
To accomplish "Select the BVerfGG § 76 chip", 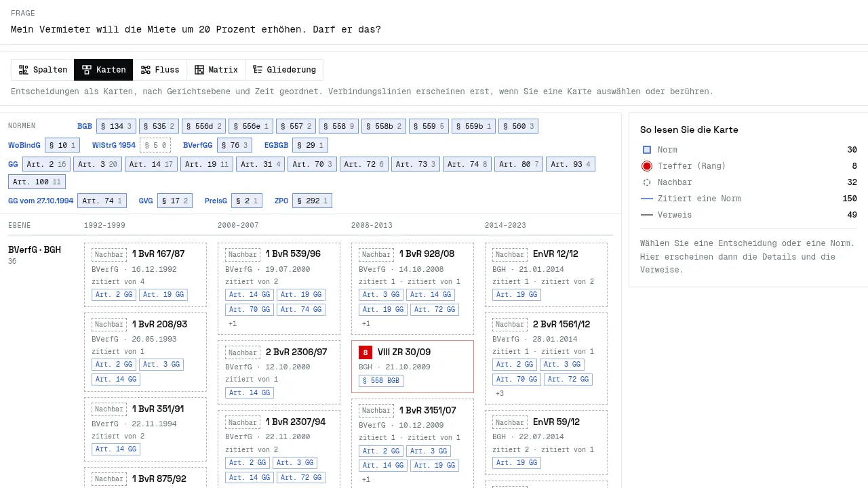I will 235,145.
